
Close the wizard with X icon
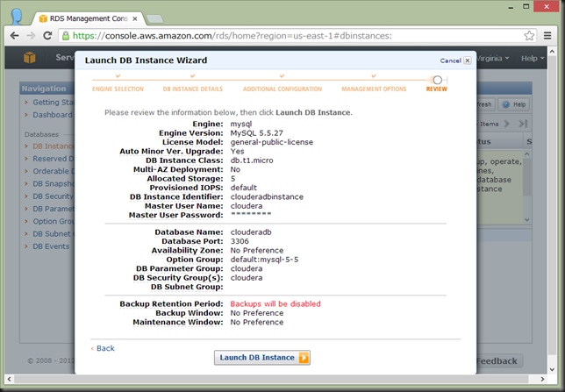(468, 61)
